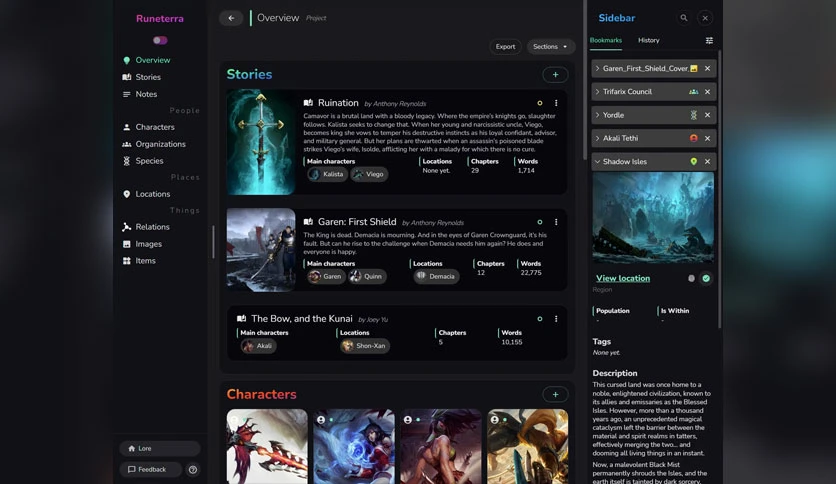Remove the Akali Tethi bookmark
836x484 pixels.
(708, 138)
